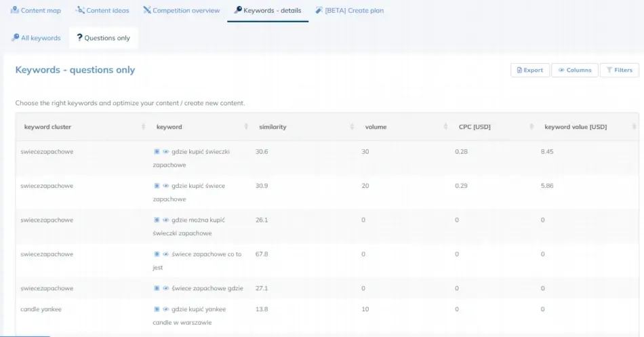Sort the table by volume column
Image resolution: width=644 pixels, height=337 pixels.
[445, 127]
